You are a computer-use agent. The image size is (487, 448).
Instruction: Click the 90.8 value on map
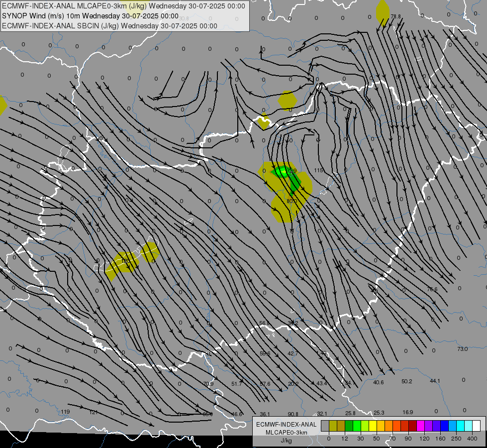pos(293,414)
